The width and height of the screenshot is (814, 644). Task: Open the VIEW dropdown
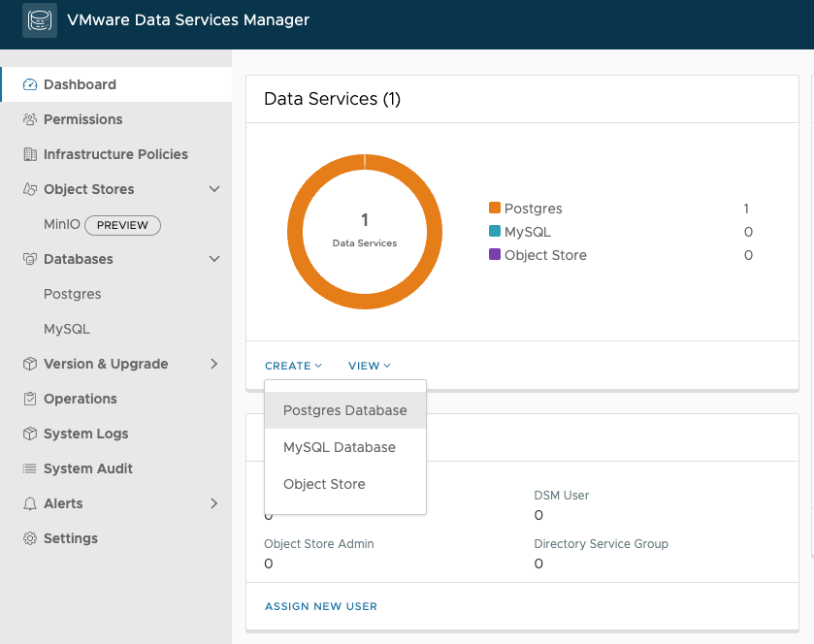point(370,366)
